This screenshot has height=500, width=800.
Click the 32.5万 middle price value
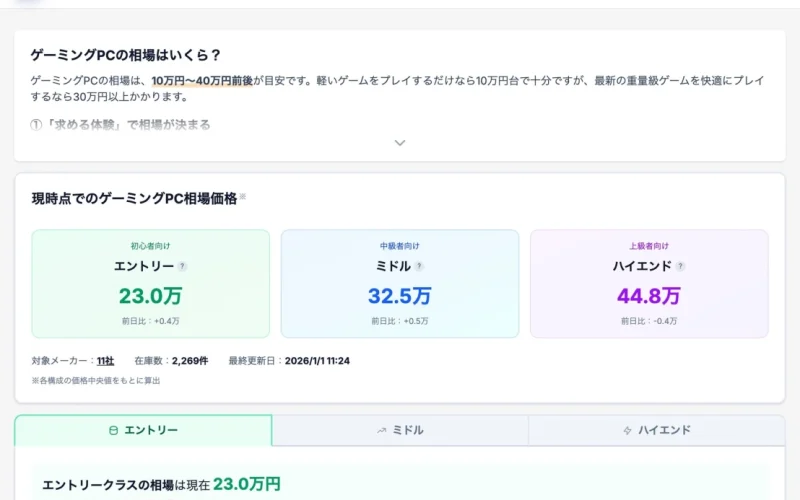(x=400, y=295)
